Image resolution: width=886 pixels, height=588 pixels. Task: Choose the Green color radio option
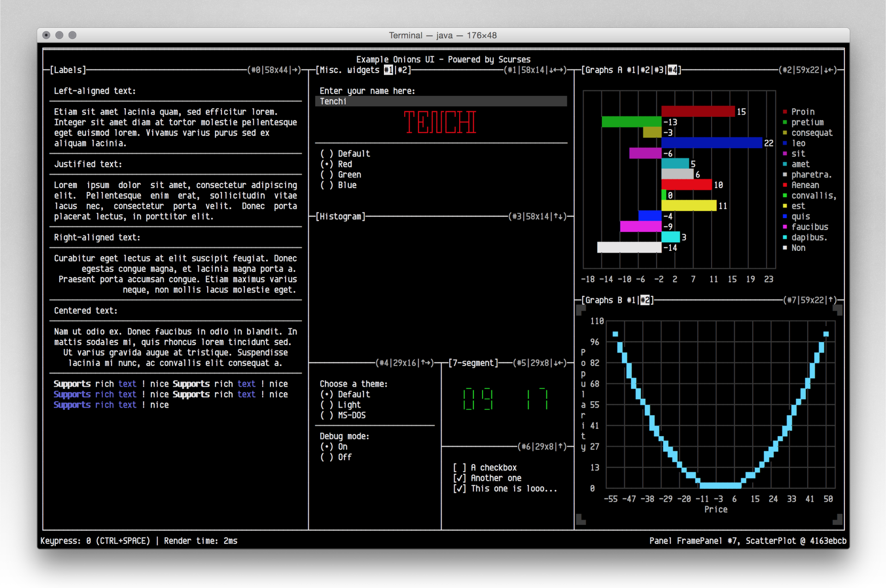coord(341,175)
